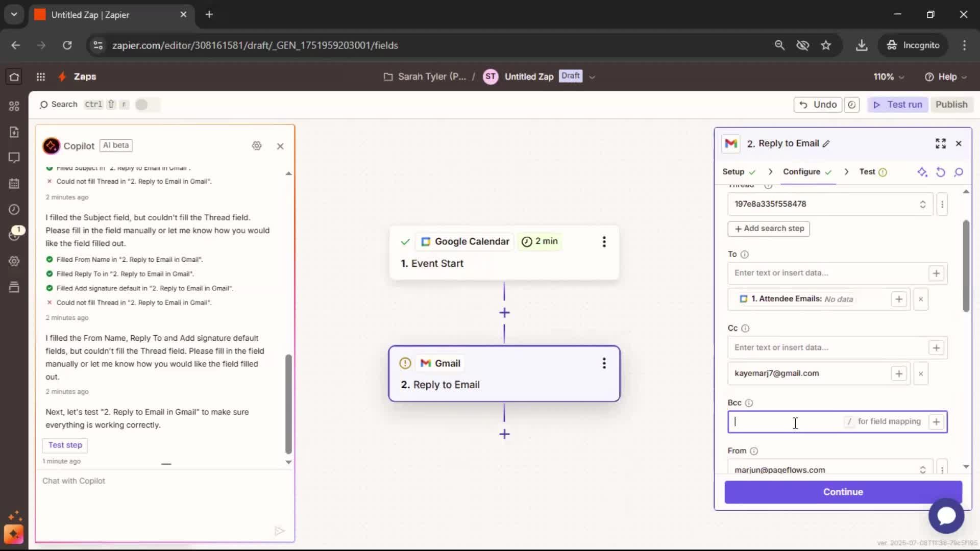Add a step between Calendar and Gmail
This screenshot has height=551, width=980.
click(x=504, y=313)
